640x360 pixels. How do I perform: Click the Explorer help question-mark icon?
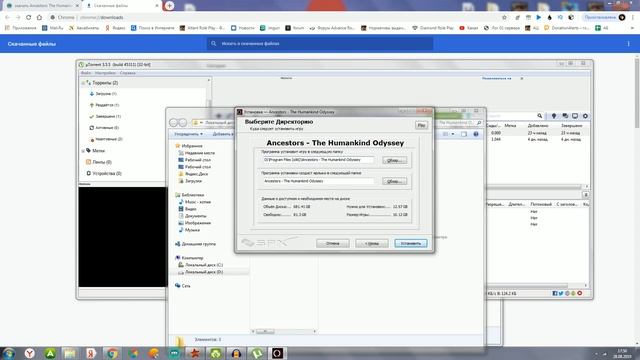point(476,134)
